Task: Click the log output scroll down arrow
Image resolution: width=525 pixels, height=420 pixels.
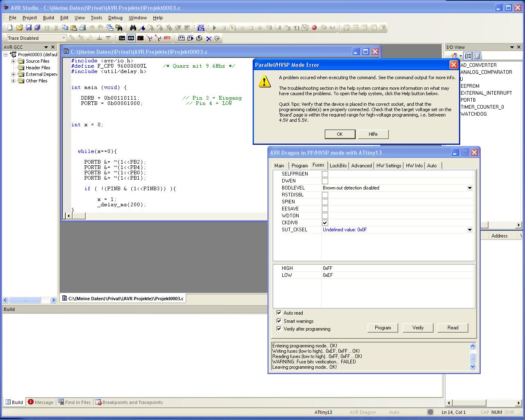Action: click(472, 367)
